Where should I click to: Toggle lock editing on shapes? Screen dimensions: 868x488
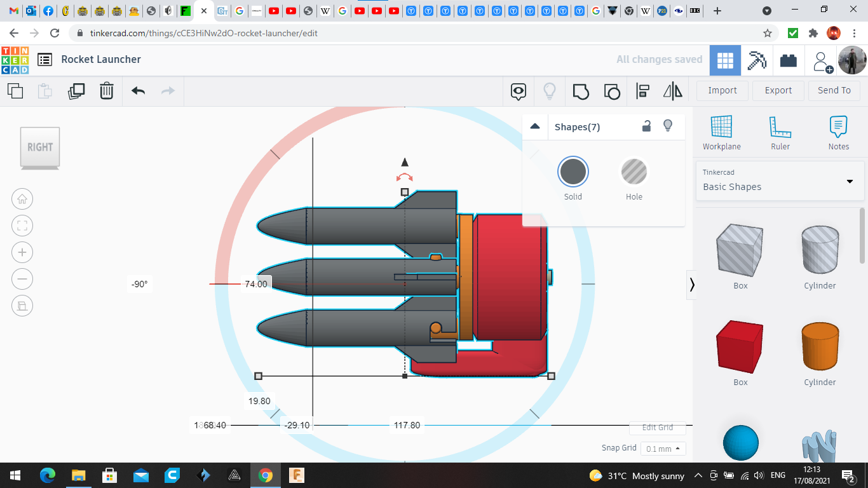click(646, 126)
